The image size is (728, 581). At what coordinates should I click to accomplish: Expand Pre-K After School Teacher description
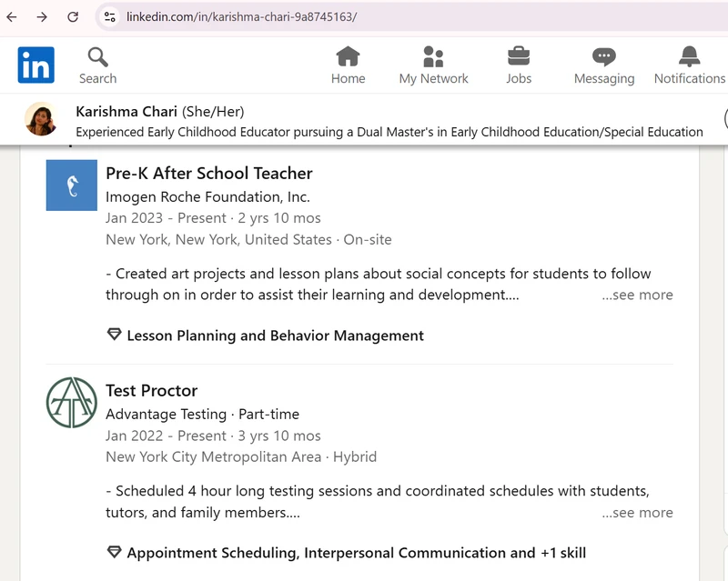tap(637, 295)
